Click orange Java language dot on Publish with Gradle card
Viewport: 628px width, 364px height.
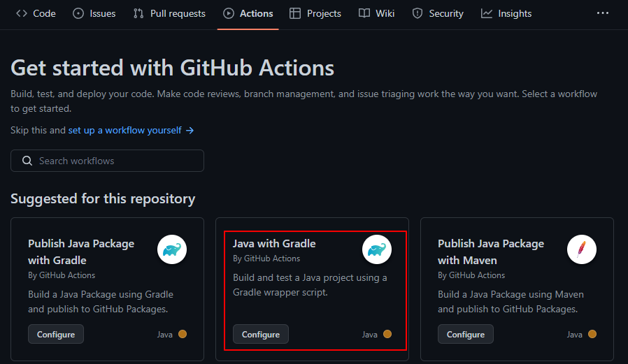pyautogui.click(x=183, y=334)
